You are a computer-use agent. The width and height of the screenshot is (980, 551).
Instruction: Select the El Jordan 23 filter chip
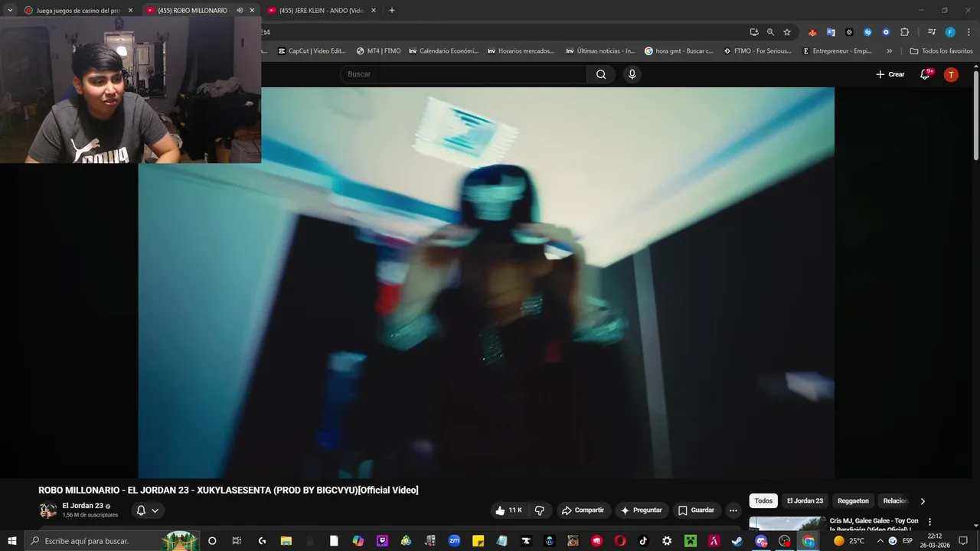(805, 501)
